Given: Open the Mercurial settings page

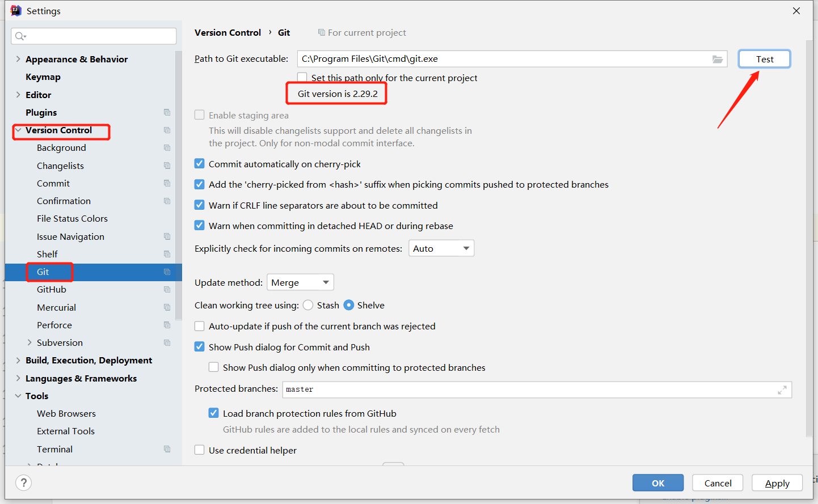Looking at the screenshot, I should coord(56,307).
